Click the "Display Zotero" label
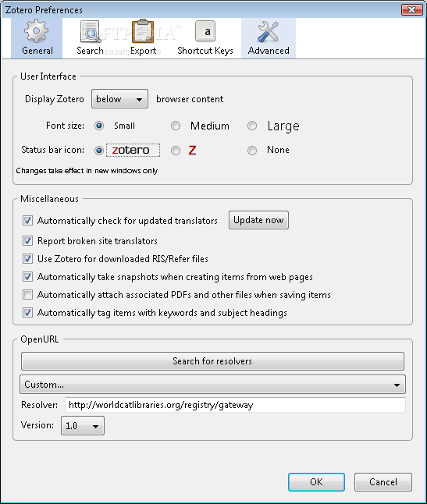Screen dimensions: 427x504 (55, 99)
